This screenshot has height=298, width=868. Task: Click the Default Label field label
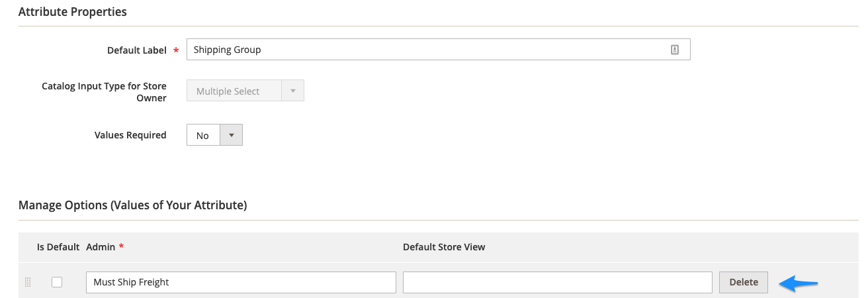pyautogui.click(x=137, y=50)
